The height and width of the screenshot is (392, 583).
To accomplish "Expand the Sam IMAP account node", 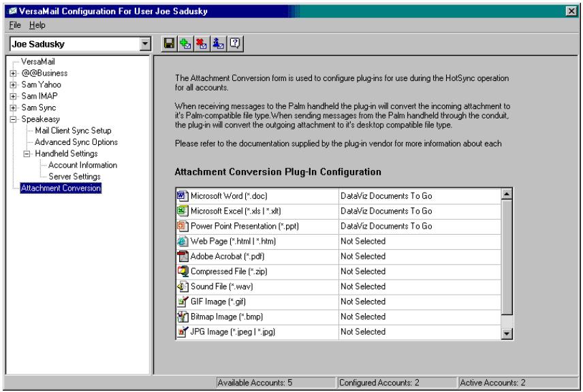I will coord(13,96).
